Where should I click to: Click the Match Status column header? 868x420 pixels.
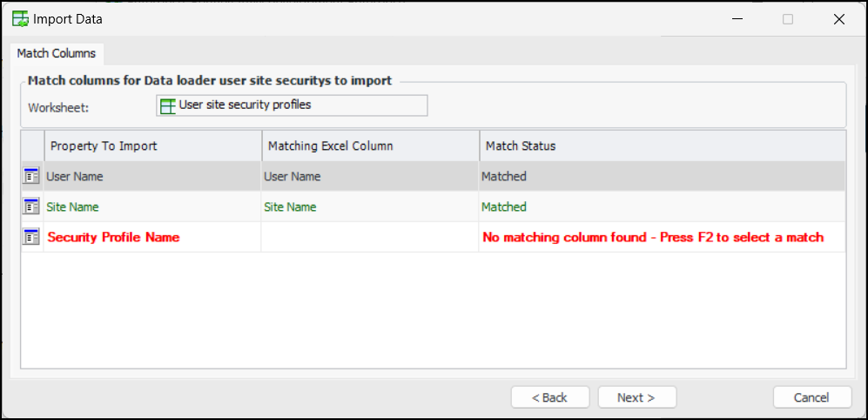pyautogui.click(x=662, y=146)
